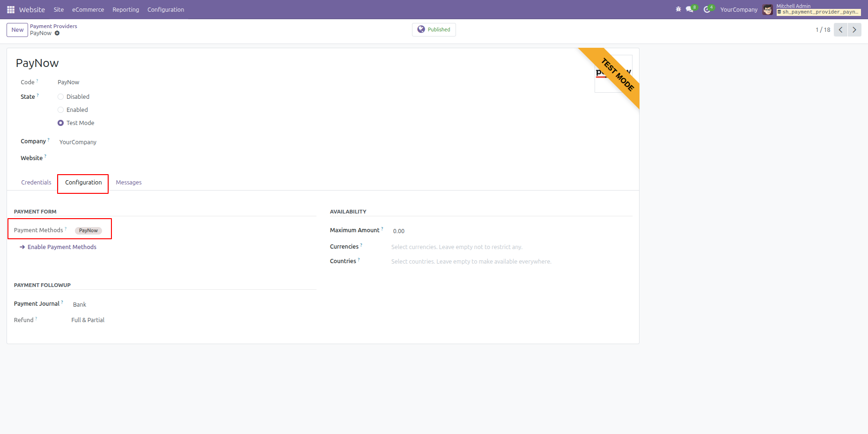Viewport: 868px width, 434px height.
Task: Click the Code field value PayNow
Action: 68,82
